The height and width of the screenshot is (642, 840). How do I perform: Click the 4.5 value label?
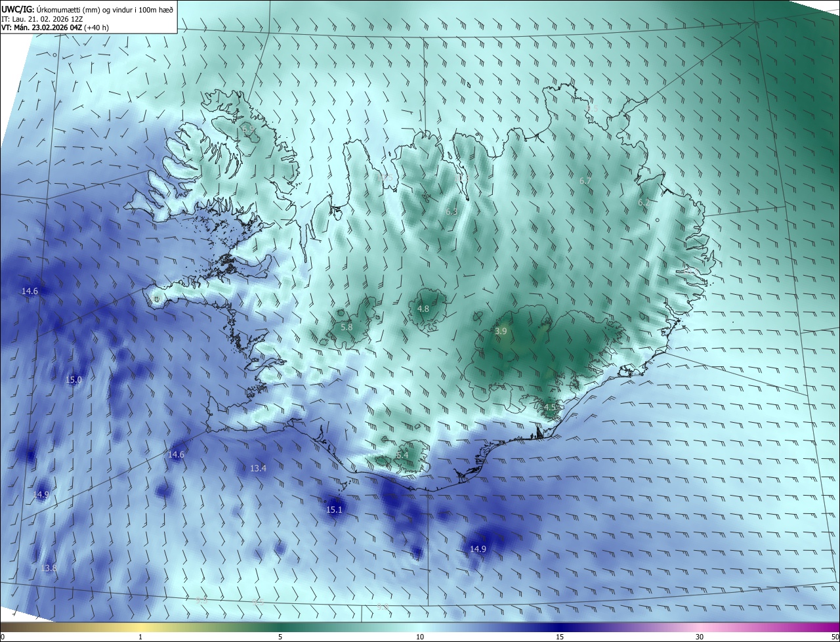click(x=550, y=408)
